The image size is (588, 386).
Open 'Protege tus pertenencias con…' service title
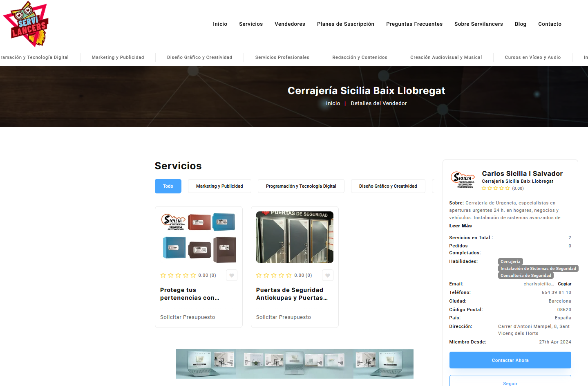click(x=190, y=294)
